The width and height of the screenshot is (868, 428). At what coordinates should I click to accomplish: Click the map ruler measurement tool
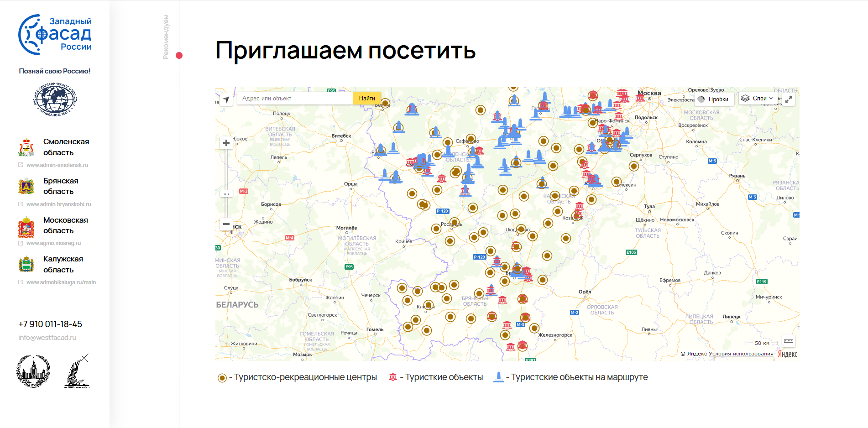(x=789, y=341)
